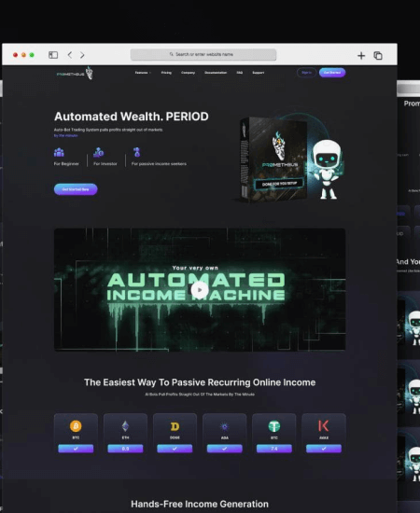Select the Dogecoin D icon
420x513 pixels.
coord(175,426)
